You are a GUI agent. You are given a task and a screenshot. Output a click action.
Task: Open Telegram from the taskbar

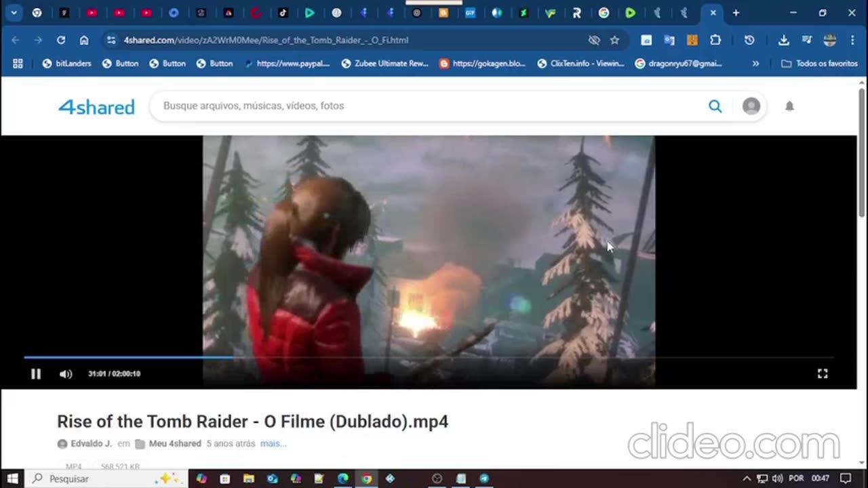484,479
